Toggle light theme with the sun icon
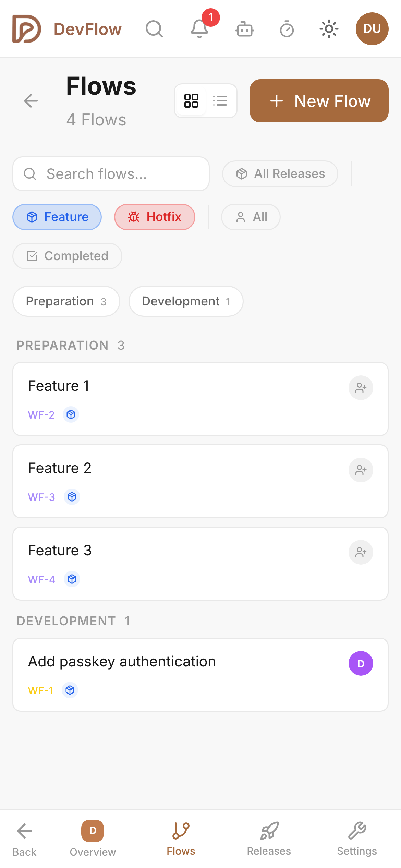401x868 pixels. (329, 29)
